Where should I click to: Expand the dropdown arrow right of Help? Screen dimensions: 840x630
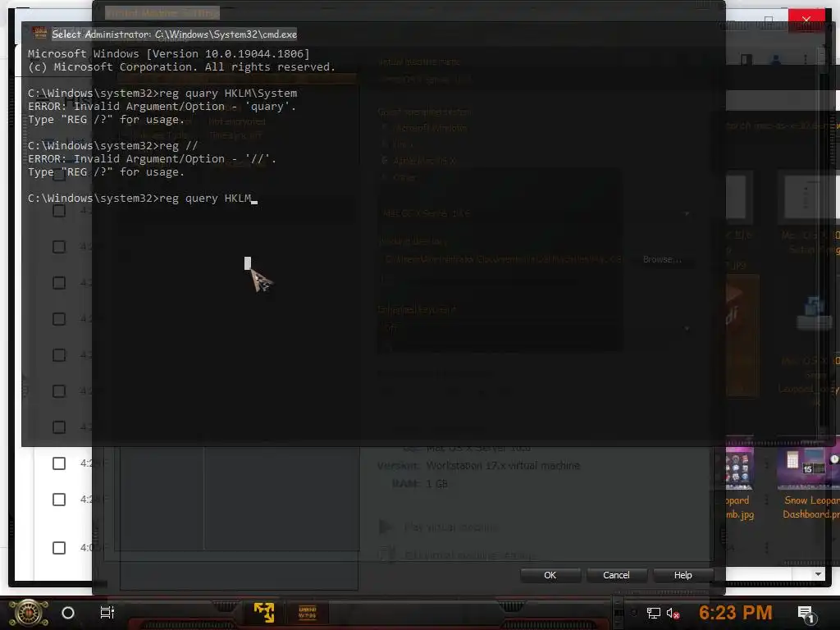coord(818,574)
